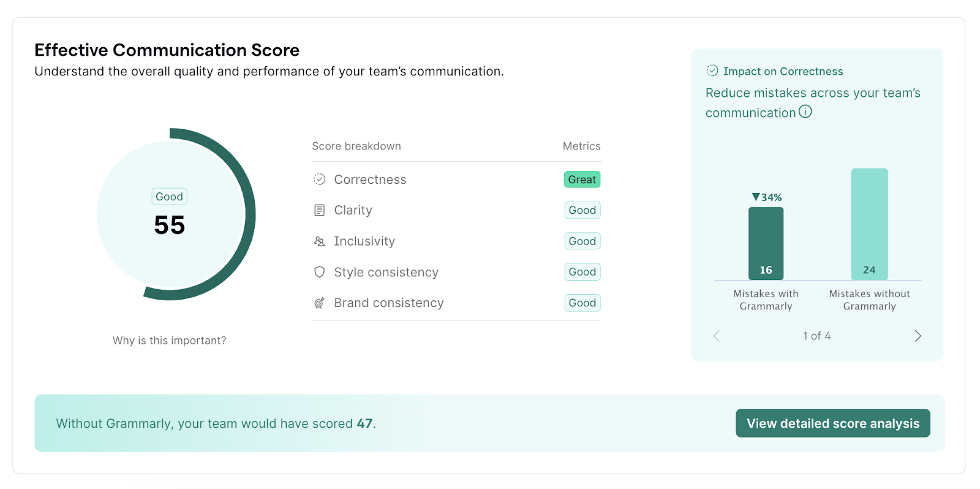The image size is (980, 489).
Task: Select the Brand consistency row label
Action: click(x=388, y=303)
